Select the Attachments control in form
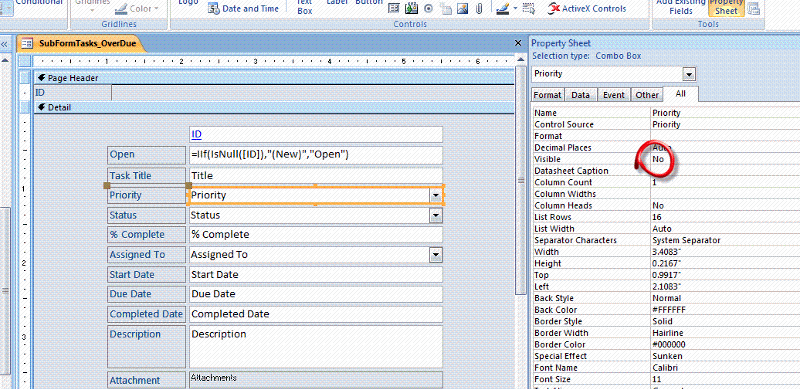The height and width of the screenshot is (389, 800). [315, 380]
